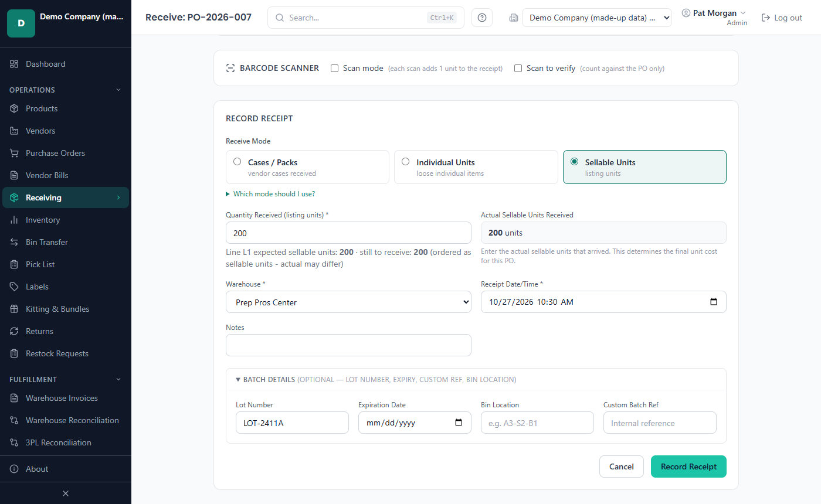The width and height of the screenshot is (821, 504).
Task: Open the Warehouse dropdown
Action: (348, 302)
